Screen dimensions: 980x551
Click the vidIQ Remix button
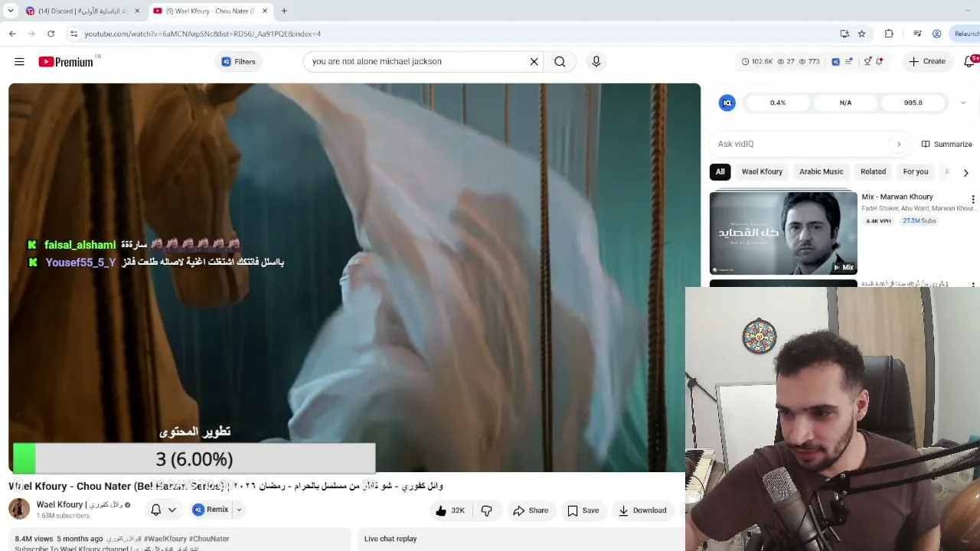211,510
